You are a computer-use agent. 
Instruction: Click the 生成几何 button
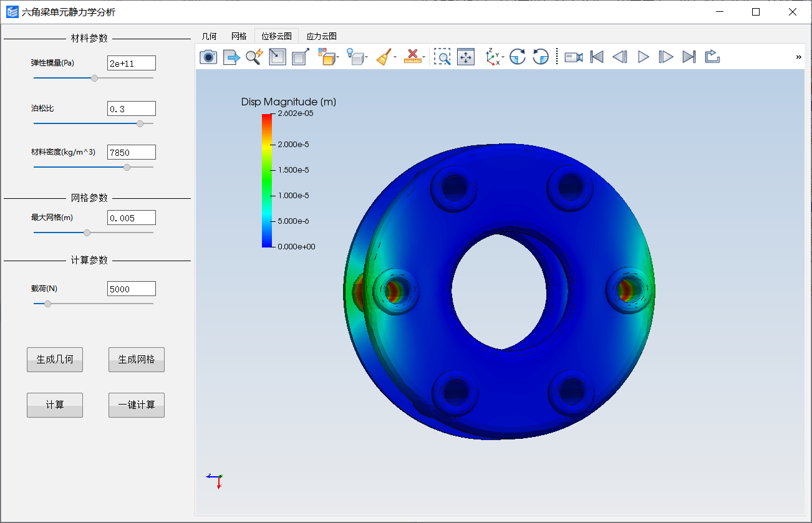click(55, 360)
